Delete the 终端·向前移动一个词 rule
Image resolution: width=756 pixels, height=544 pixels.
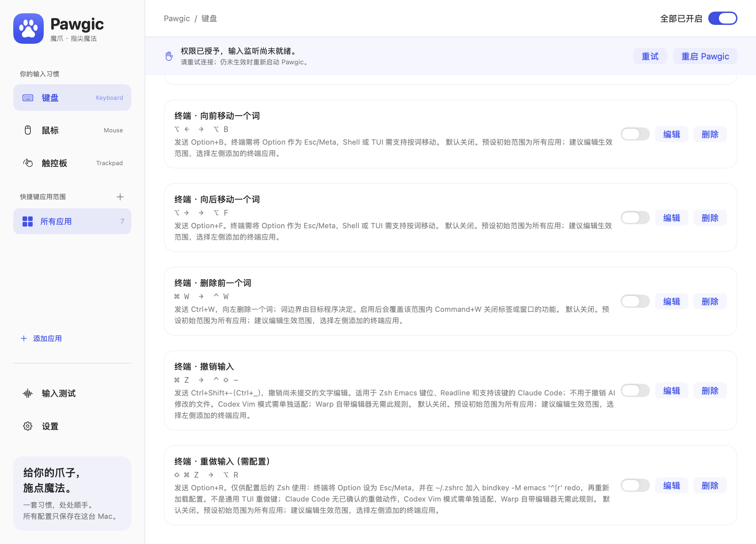[x=710, y=134]
